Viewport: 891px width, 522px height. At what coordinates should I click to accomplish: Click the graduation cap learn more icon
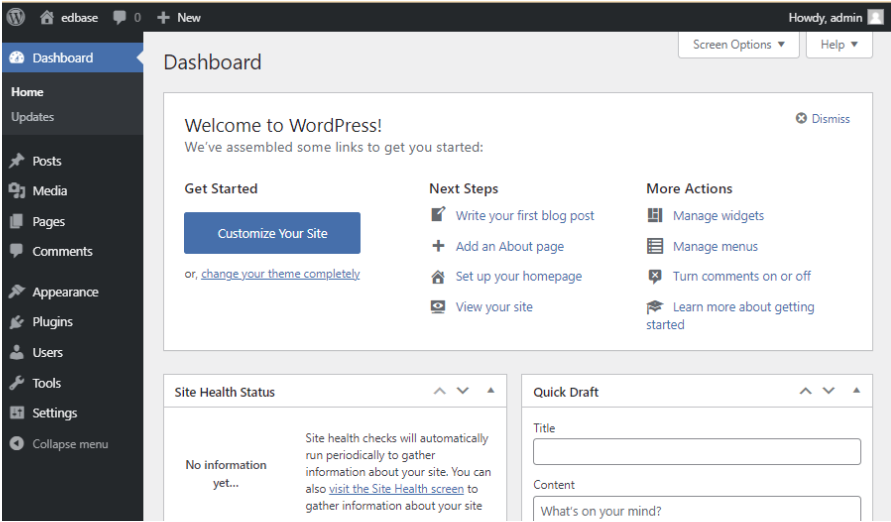tap(655, 307)
